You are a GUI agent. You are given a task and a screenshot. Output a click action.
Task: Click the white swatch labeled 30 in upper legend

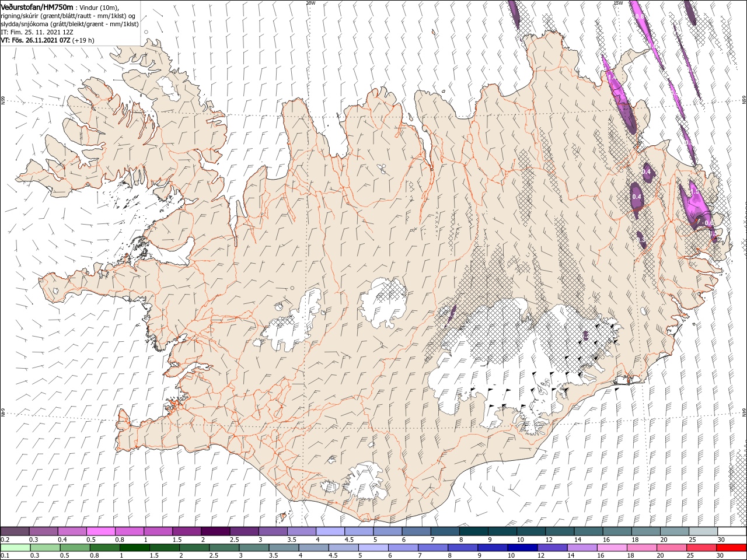[x=731, y=531]
